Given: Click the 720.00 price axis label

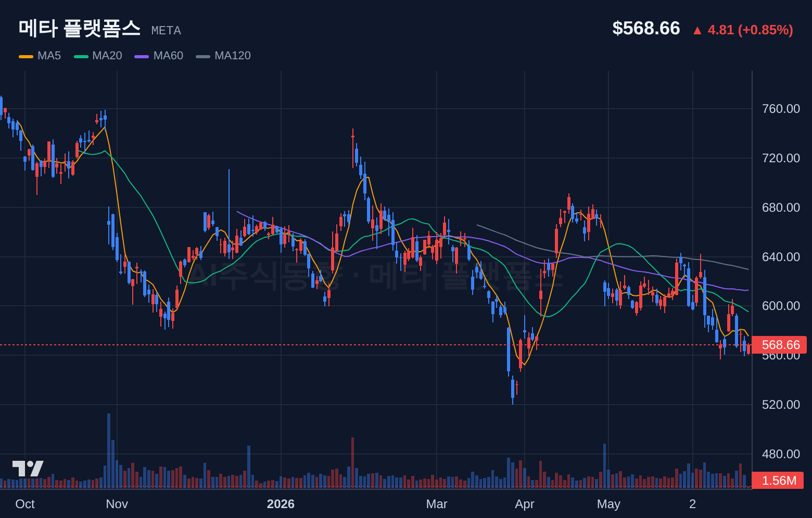Looking at the screenshot, I should point(781,158).
